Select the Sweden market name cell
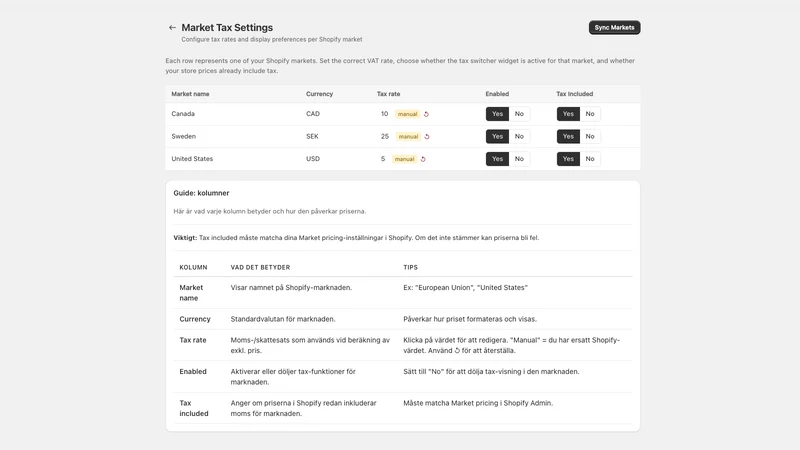Screen dimensions: 800x450 (x=184, y=136)
